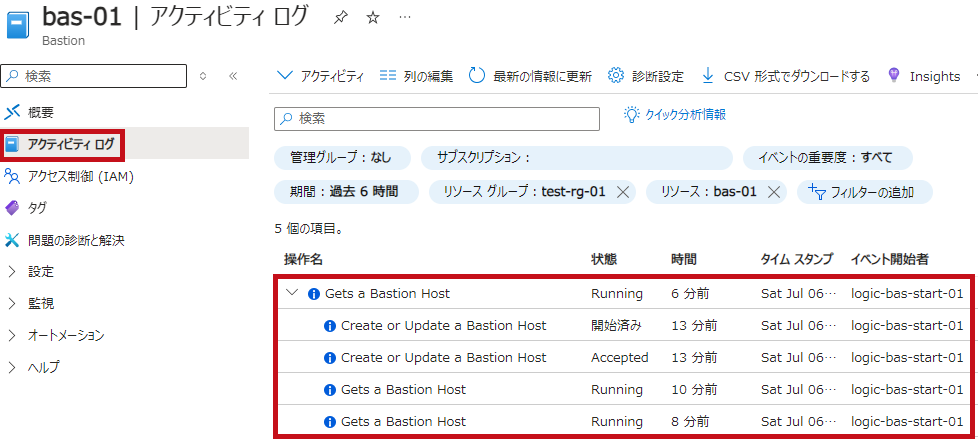The image size is (978, 443).
Task: Open the 期間 : 過去 6 時間 filter
Action: point(345,192)
